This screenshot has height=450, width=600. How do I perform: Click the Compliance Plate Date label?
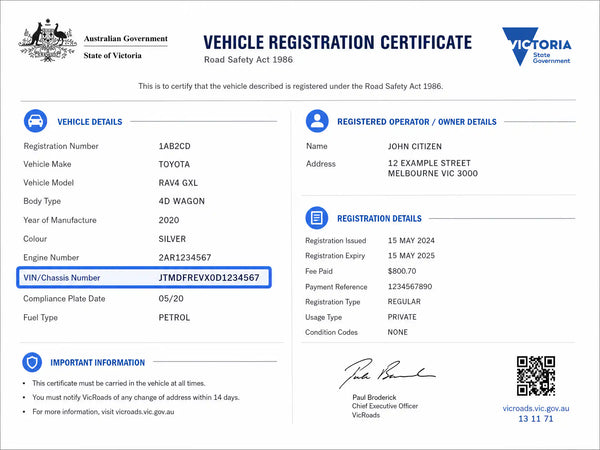(64, 298)
